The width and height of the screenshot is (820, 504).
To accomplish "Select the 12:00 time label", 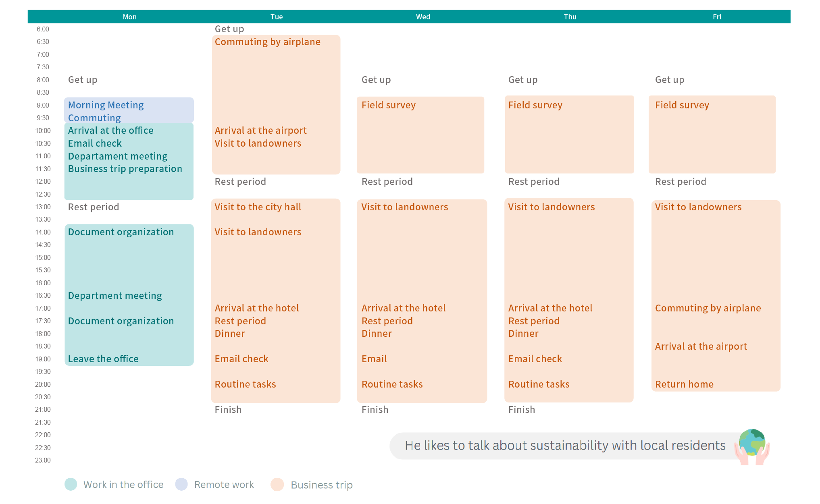I will click(x=43, y=182).
